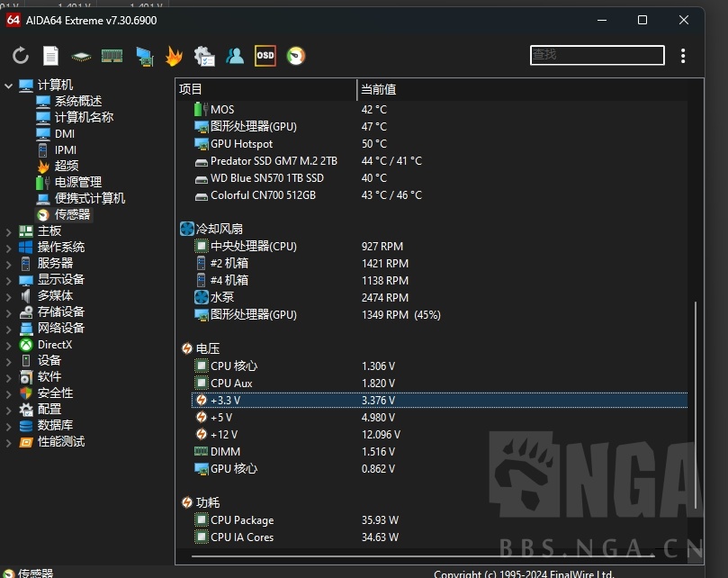Viewport: 728px width, 578px height.
Task: Select 电源管理 in the sidebar tree
Action: click(x=78, y=182)
